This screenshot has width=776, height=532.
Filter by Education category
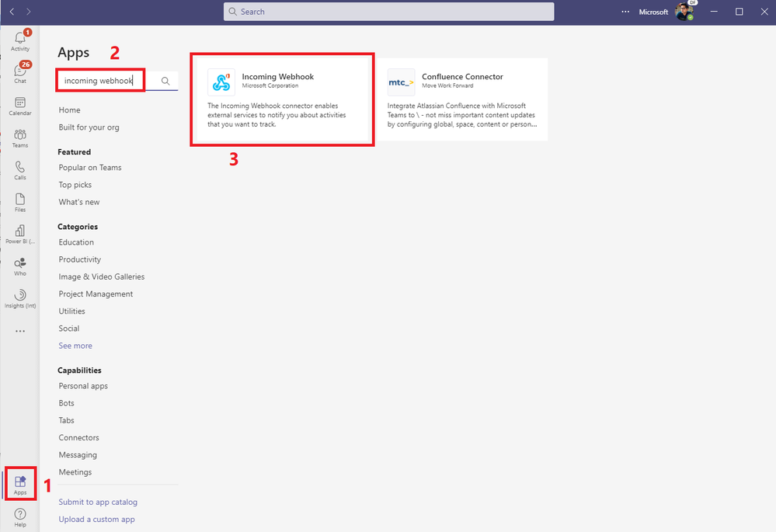(x=76, y=242)
